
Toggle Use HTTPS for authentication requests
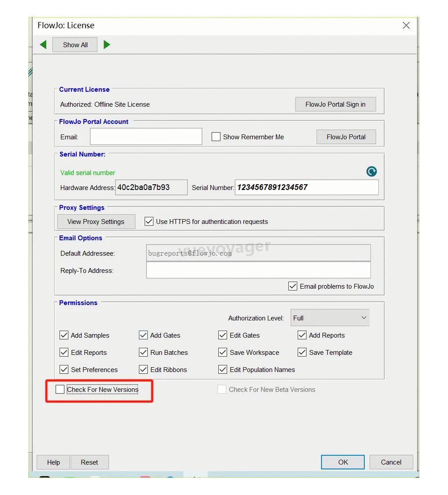(149, 221)
